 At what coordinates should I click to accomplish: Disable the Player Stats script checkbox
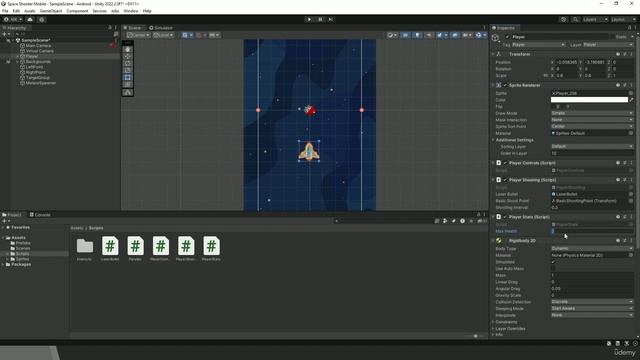coord(505,217)
